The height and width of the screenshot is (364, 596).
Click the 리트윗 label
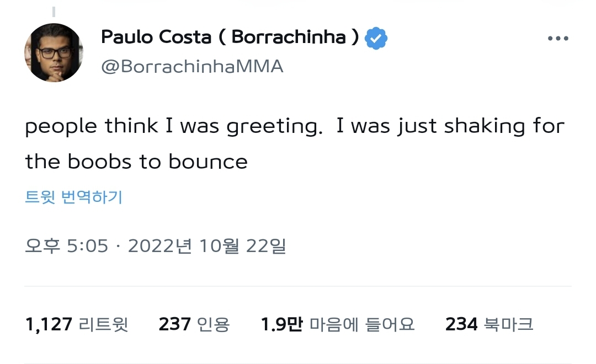tap(104, 324)
